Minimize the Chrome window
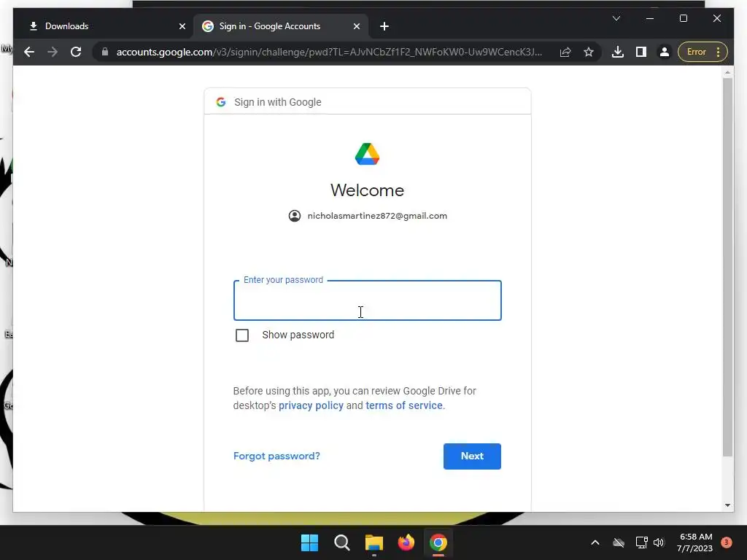The image size is (747, 560). (x=650, y=18)
